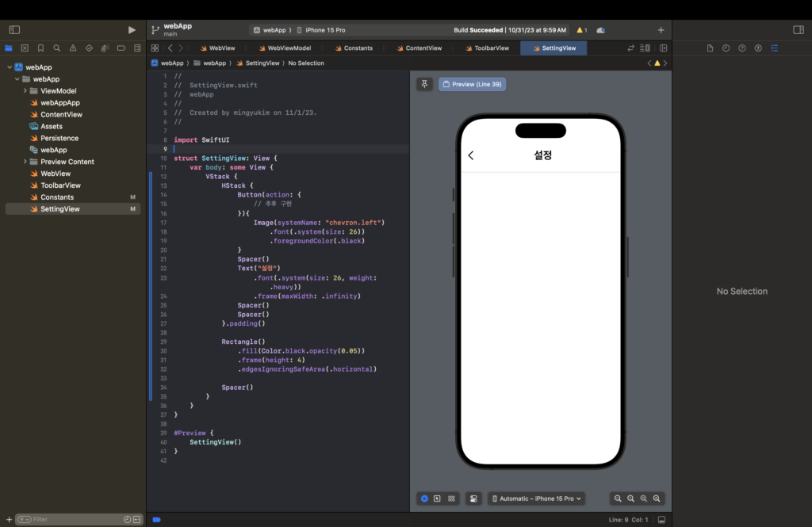Collapse the webApp project root

10,67
